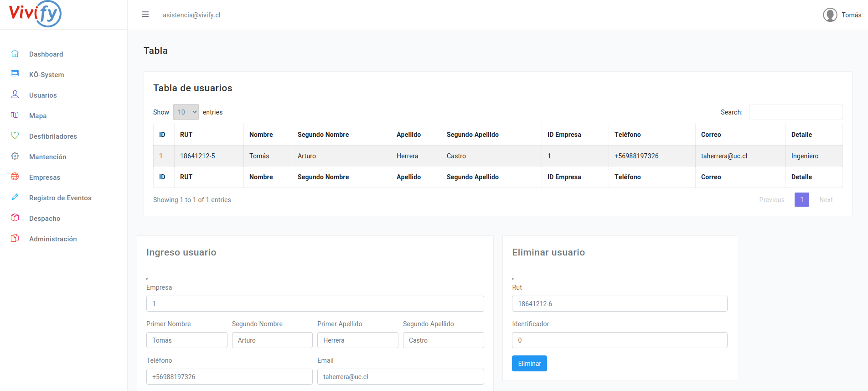This screenshot has width=868, height=391.
Task: Select the Castro table cell
Action: pos(491,156)
